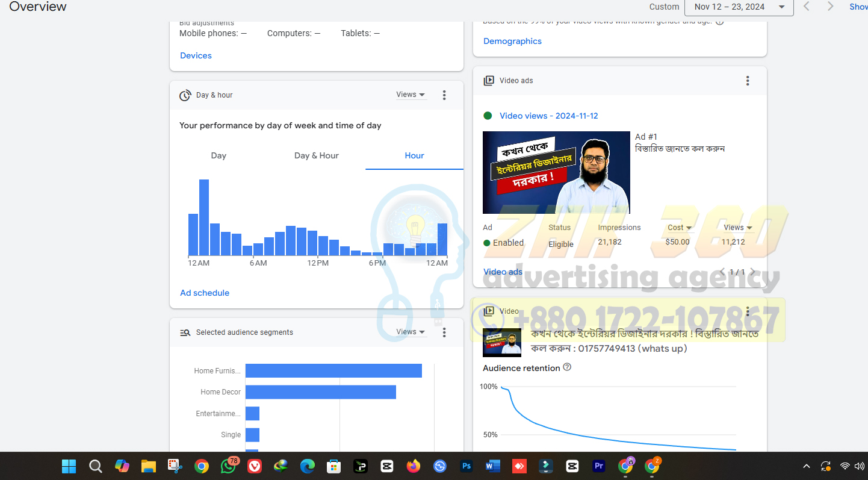This screenshot has height=480, width=868.
Task: Launch Photoshop from the taskbar
Action: 466,466
